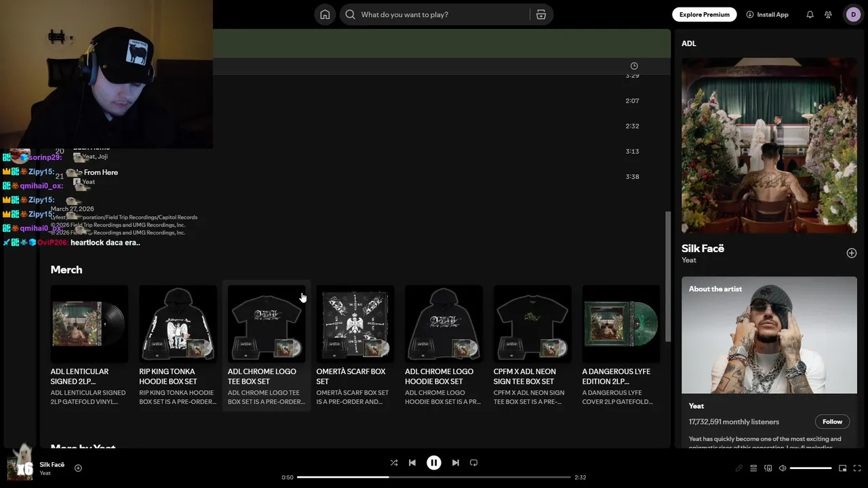The width and height of the screenshot is (868, 488).
Task: Adjust the volume slider
Action: [x=811, y=468]
